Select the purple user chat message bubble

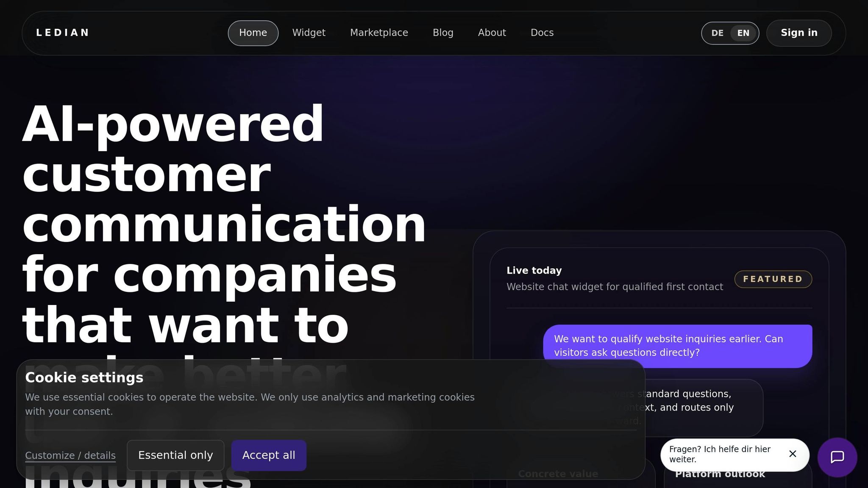point(678,346)
